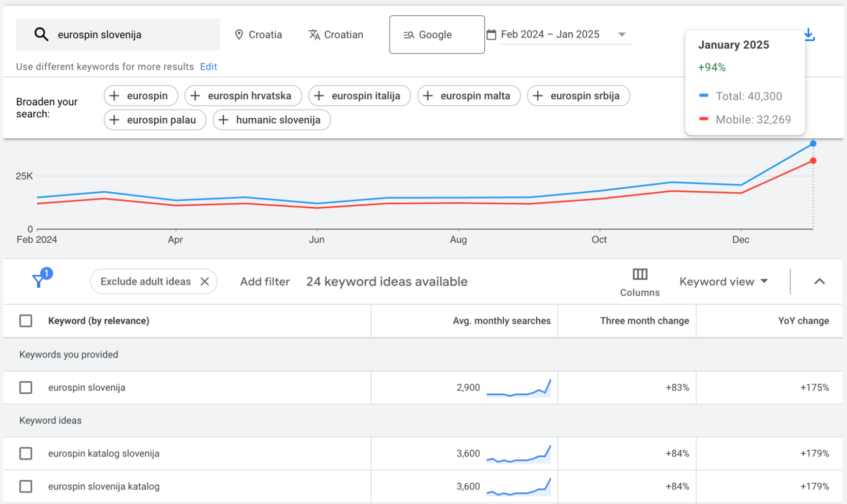Click the blue Total legend swatch
Viewport: 847px width, 504px height.
tap(704, 96)
